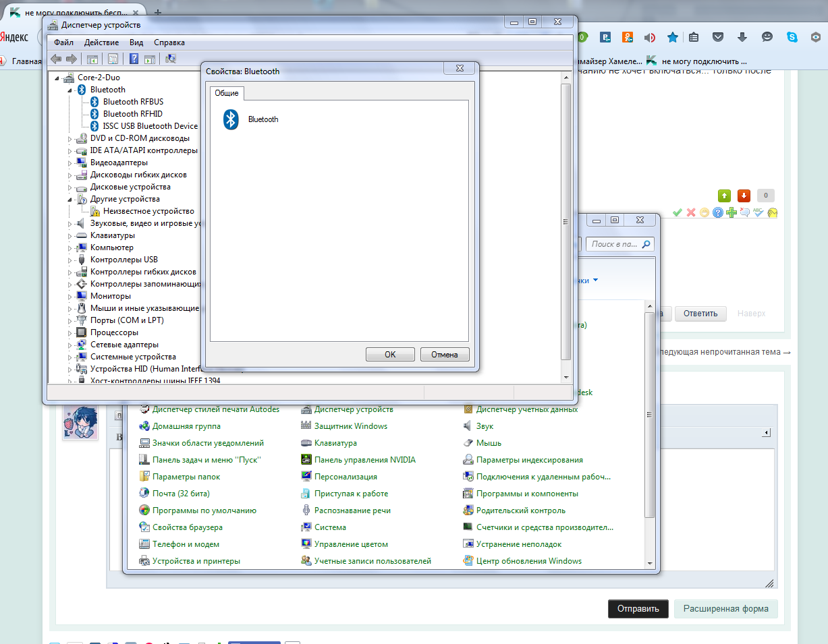This screenshot has width=828, height=644.
Task: Click the Forward arrow in Device Manager toolbar
Action: tap(71, 59)
